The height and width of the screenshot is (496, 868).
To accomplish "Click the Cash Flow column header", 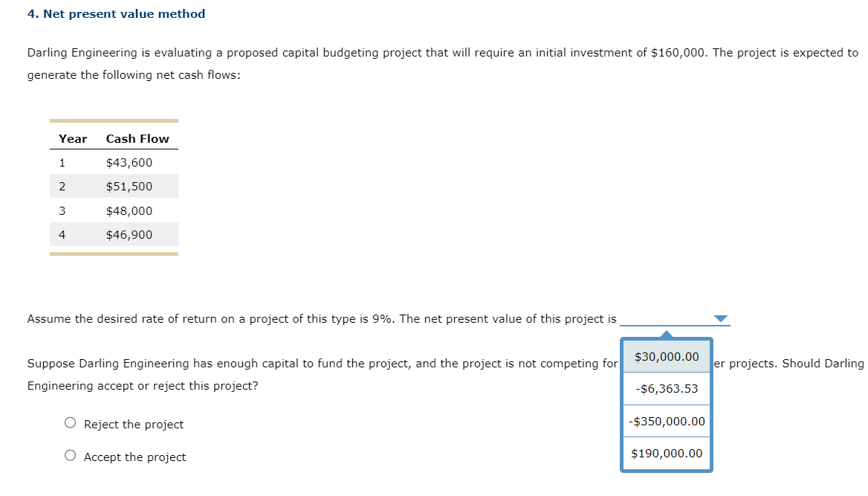I will 137,138.
